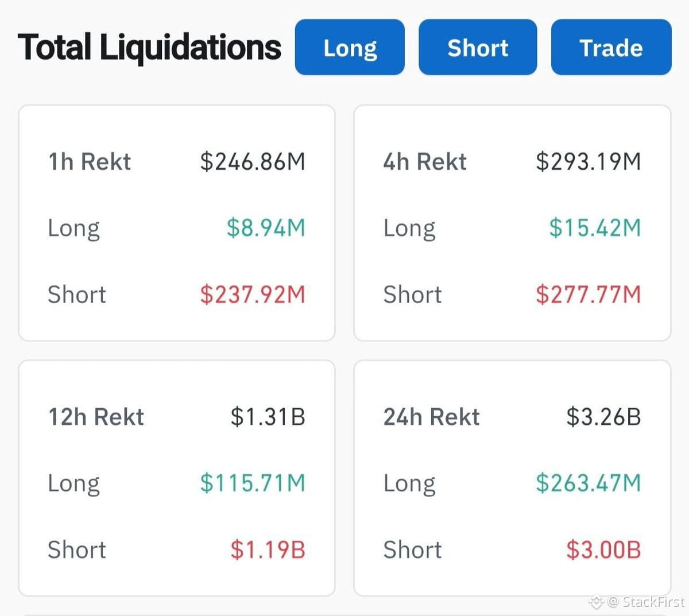Click the 24h Long value $263.47M
Screen dimensions: 689x616
pos(589,483)
